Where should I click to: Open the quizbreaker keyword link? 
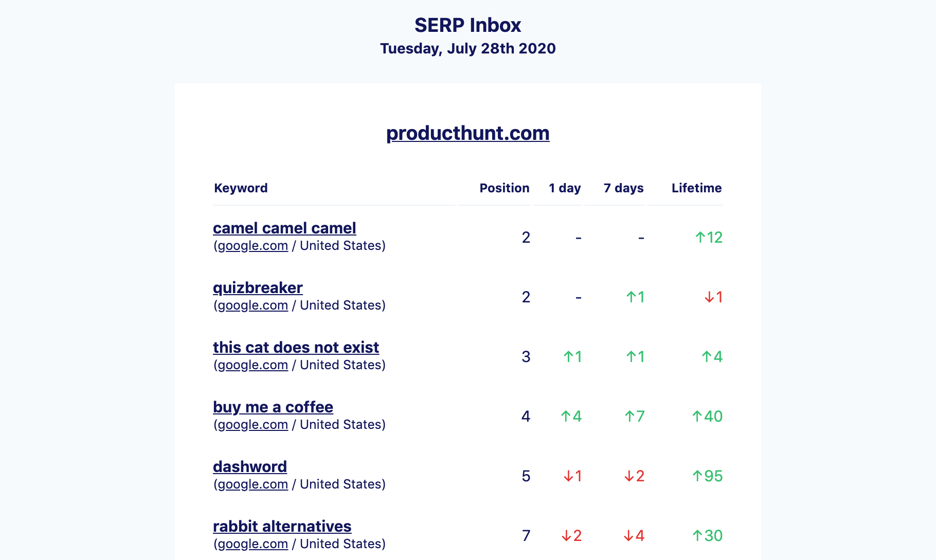[x=258, y=287]
